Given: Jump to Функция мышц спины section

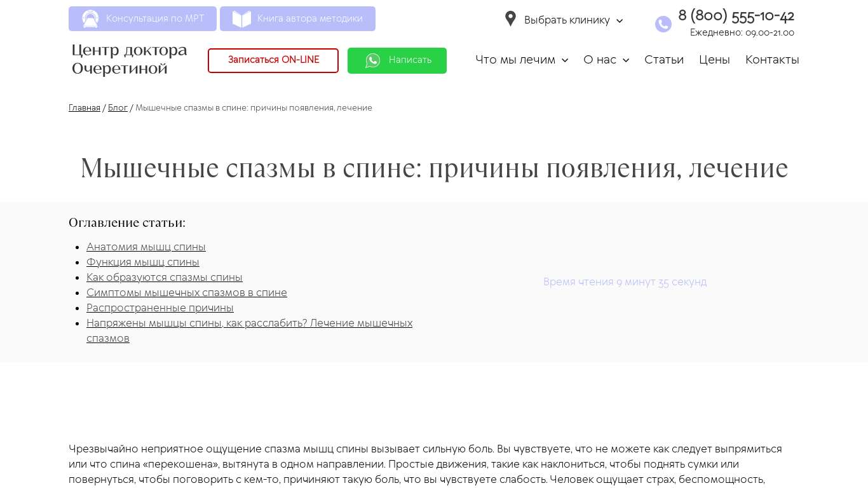Looking at the screenshot, I should click(x=143, y=262).
